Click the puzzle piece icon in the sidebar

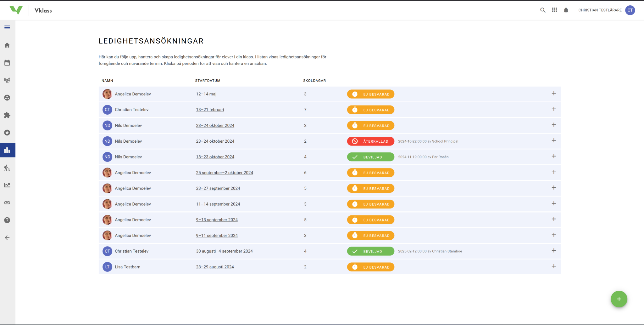(x=7, y=115)
